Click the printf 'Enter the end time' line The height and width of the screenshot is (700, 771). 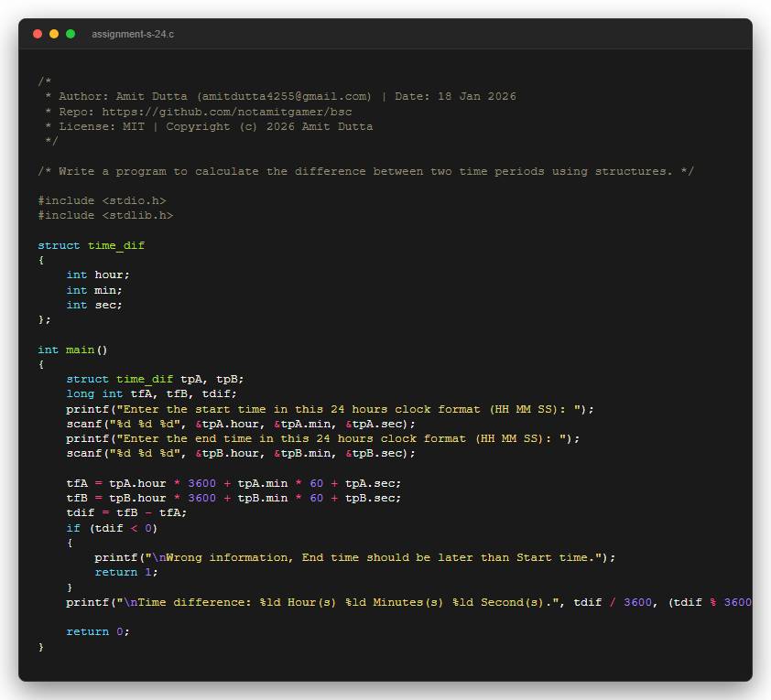pyautogui.click(x=323, y=438)
